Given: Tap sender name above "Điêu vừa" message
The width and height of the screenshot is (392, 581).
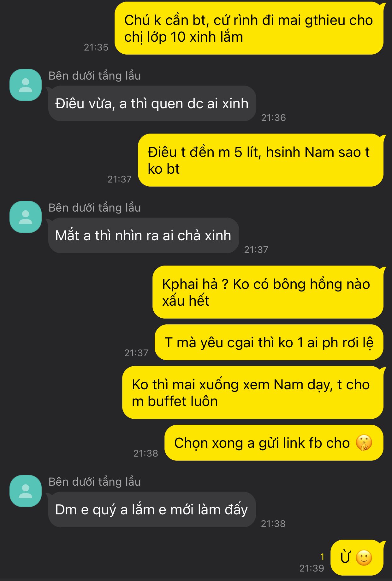Looking at the screenshot, I should tap(95, 76).
